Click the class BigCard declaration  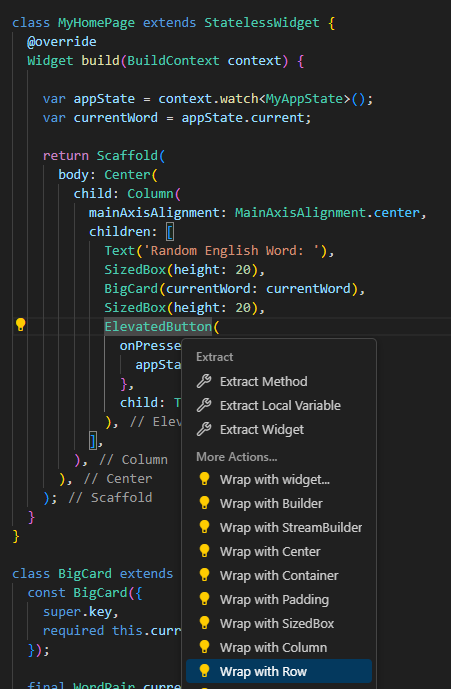(x=93, y=573)
